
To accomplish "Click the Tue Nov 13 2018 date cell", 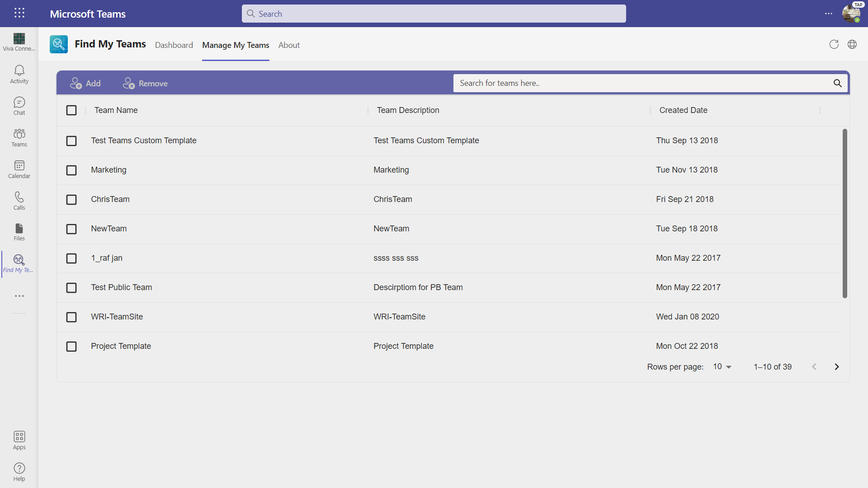I will tap(687, 170).
